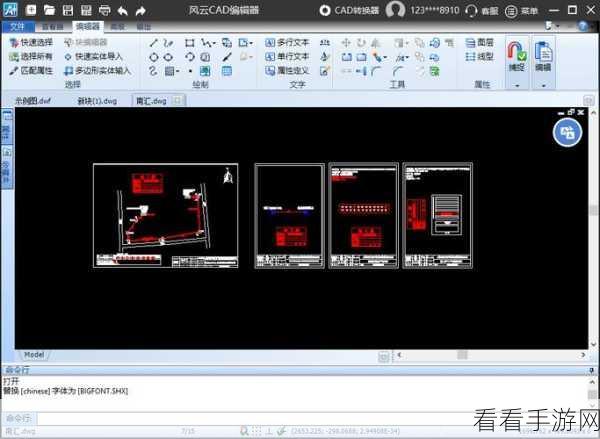Toggle the ortho mode icon in status bar
This screenshot has width=600, height=439.
[x=269, y=431]
